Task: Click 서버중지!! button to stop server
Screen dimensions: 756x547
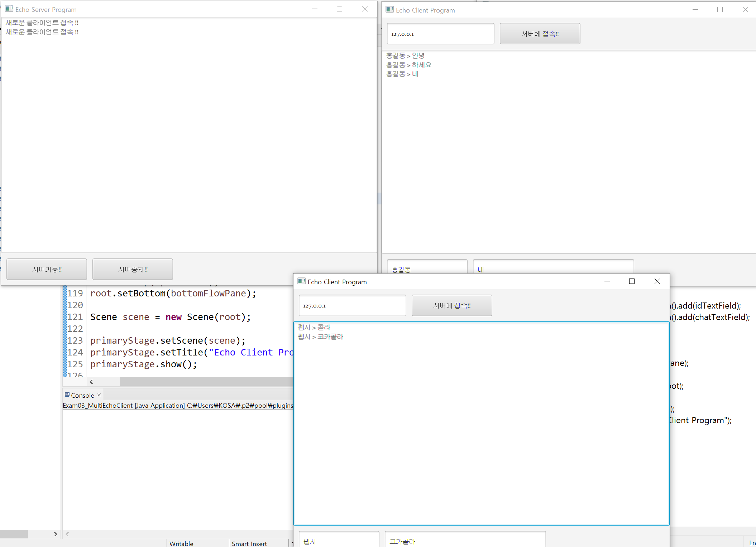Action: [133, 270]
